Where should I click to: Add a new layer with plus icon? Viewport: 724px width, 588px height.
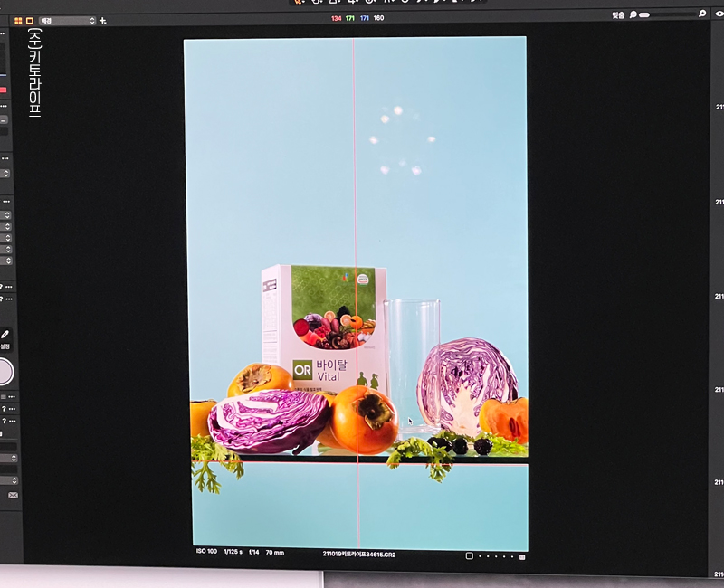point(103,20)
